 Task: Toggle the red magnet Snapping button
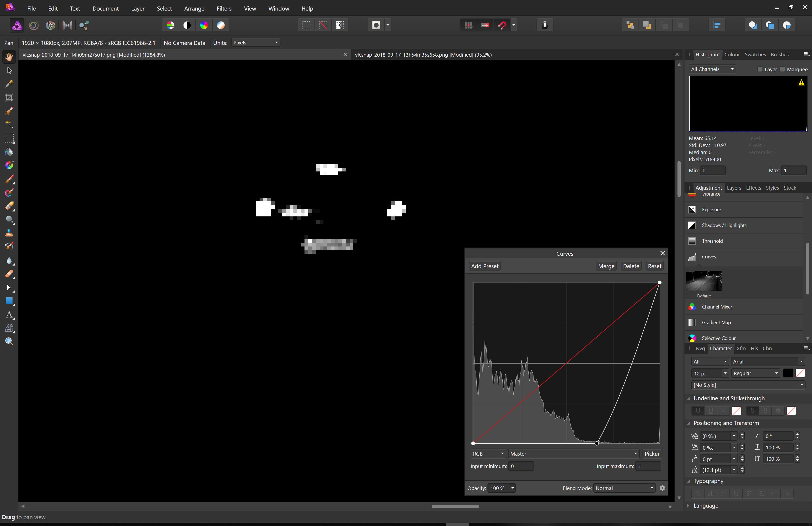pyautogui.click(x=502, y=25)
